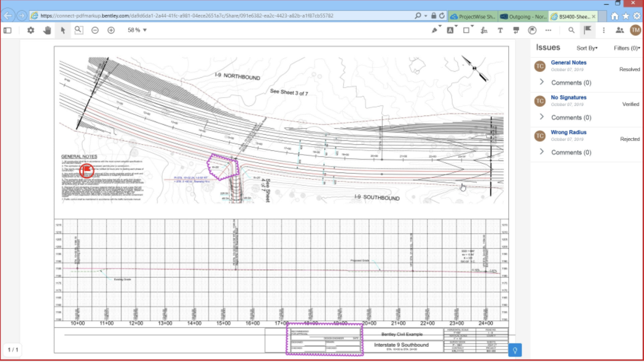Click the zoom in plus icon
The image size is (644, 362).
coord(111,30)
